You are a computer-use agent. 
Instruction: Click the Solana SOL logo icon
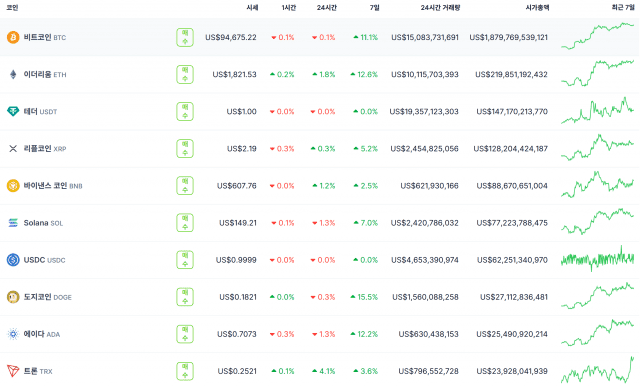[13, 222]
